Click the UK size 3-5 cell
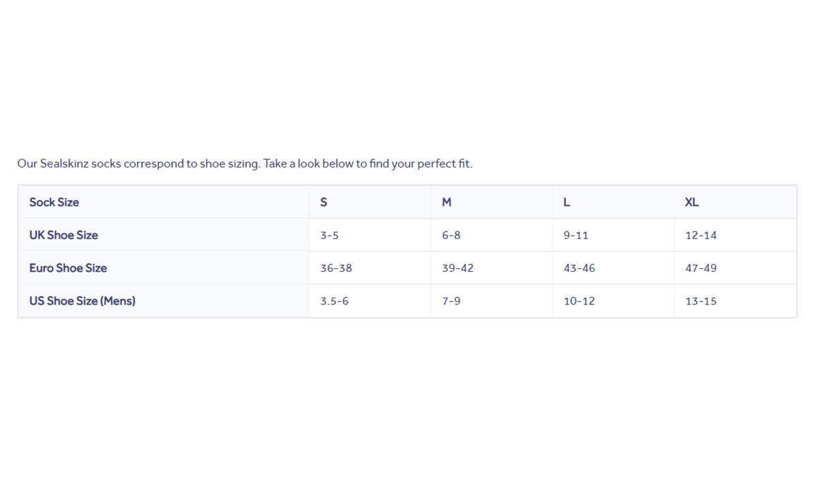Viewport: 818px width, 504px height. tap(329, 236)
